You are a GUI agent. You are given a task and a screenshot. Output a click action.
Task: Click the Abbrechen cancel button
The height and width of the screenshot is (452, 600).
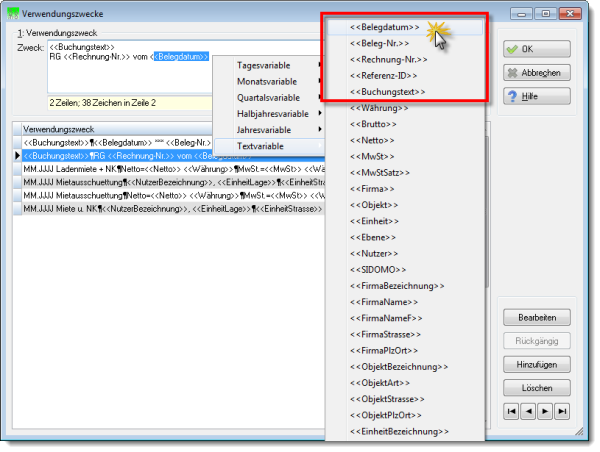(x=536, y=72)
